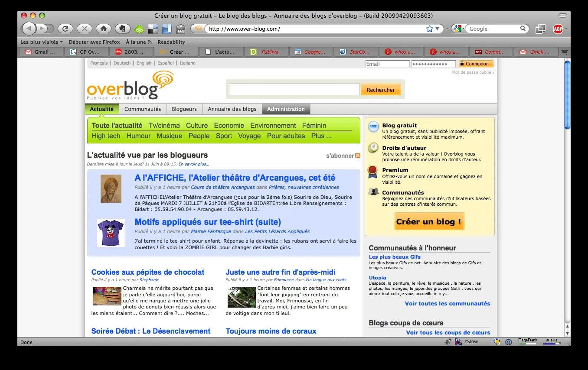The width and height of the screenshot is (588, 370).
Task: Open Cookies aux pépites de chocolat article
Action: (148, 272)
